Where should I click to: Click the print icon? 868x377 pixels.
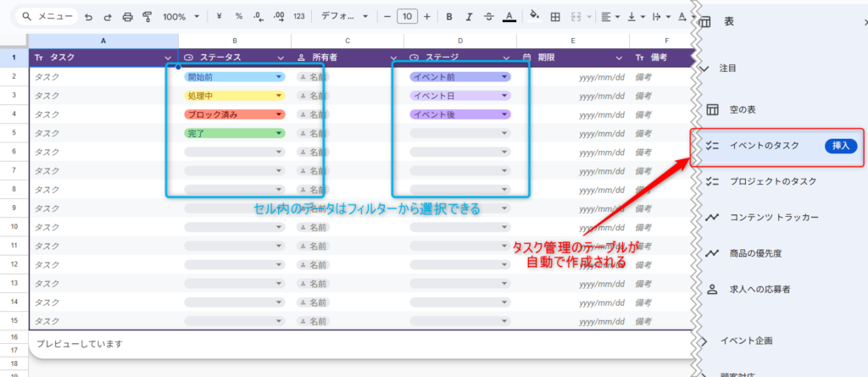(127, 17)
